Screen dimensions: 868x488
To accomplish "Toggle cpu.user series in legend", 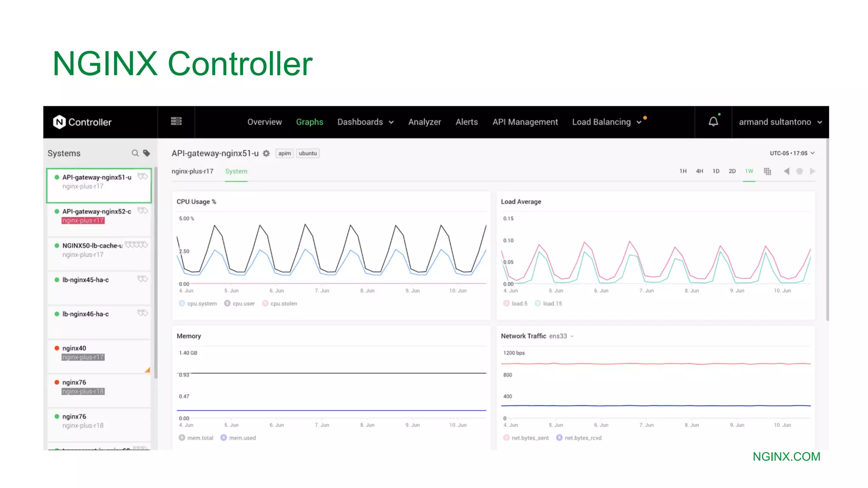I will click(x=239, y=304).
